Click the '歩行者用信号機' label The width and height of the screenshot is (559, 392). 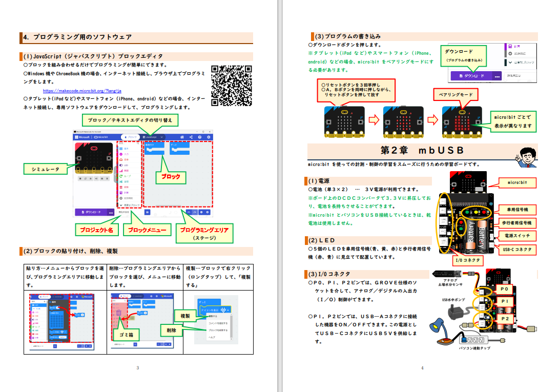(517, 223)
